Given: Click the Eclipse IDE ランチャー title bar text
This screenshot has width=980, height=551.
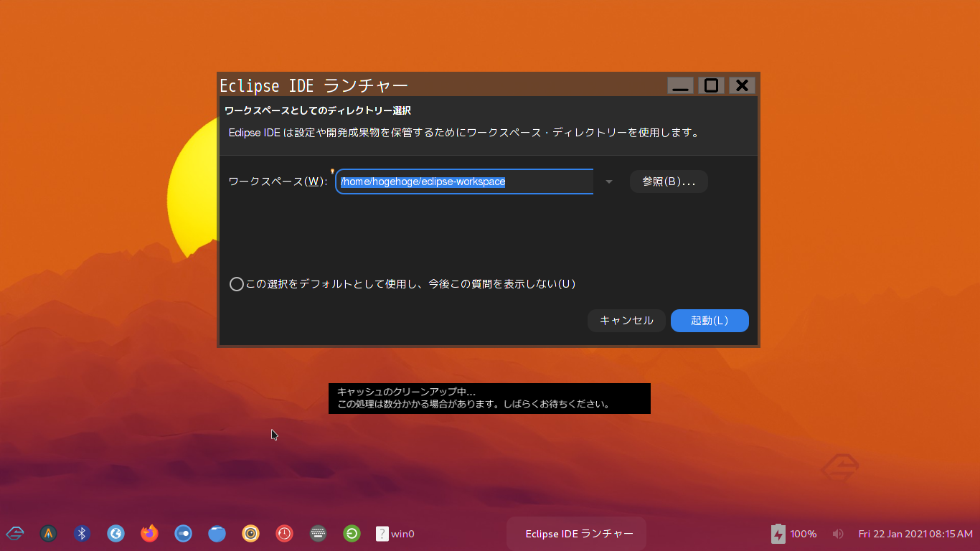Looking at the screenshot, I should pos(314,85).
